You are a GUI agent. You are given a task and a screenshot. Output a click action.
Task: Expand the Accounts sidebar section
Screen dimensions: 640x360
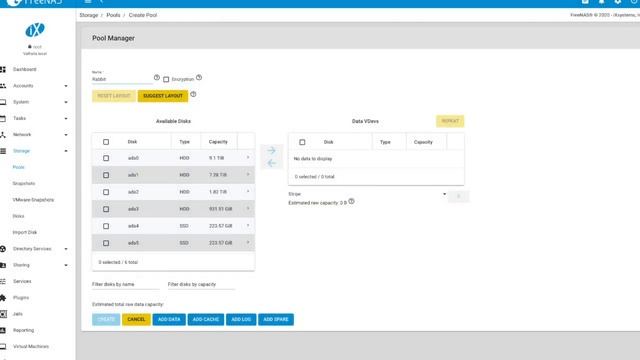click(66, 86)
